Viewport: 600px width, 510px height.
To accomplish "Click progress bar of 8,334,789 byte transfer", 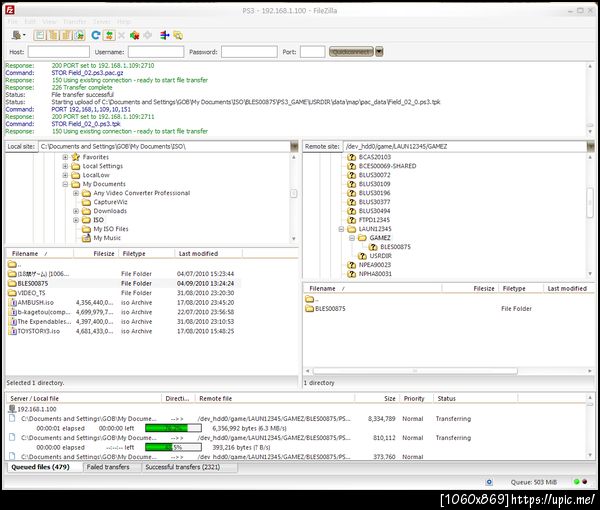I will tap(173, 428).
